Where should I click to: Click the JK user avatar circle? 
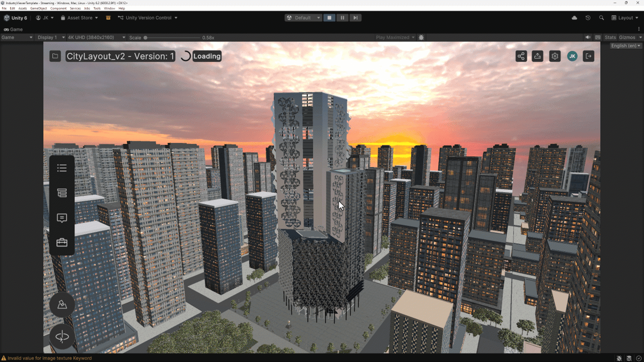tap(572, 56)
